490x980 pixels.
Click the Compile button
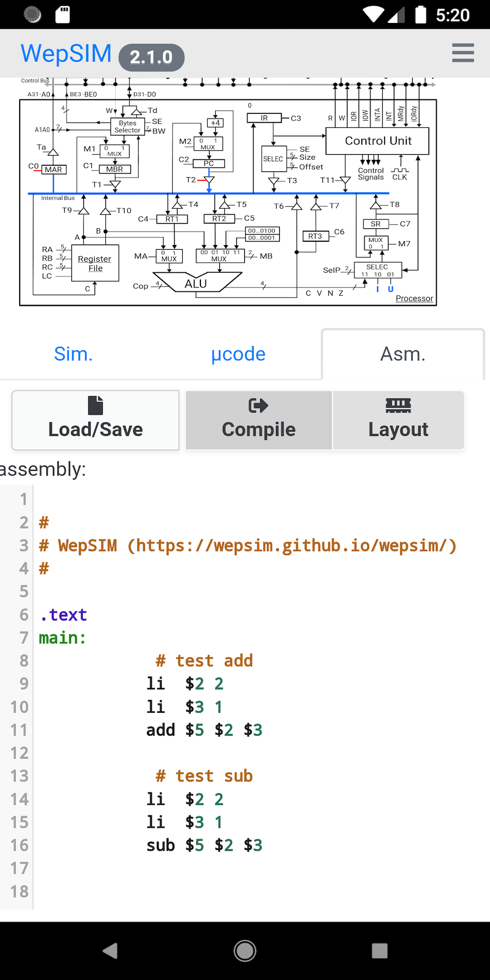[258, 420]
